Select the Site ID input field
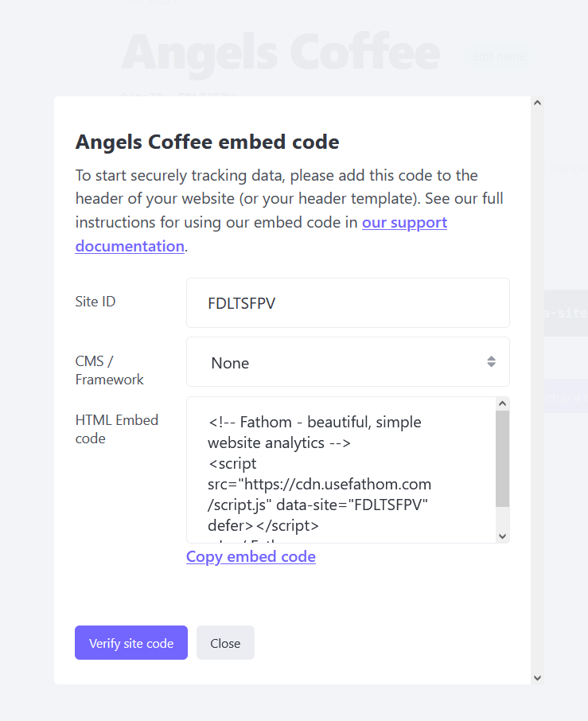588x721 pixels. 348,302
